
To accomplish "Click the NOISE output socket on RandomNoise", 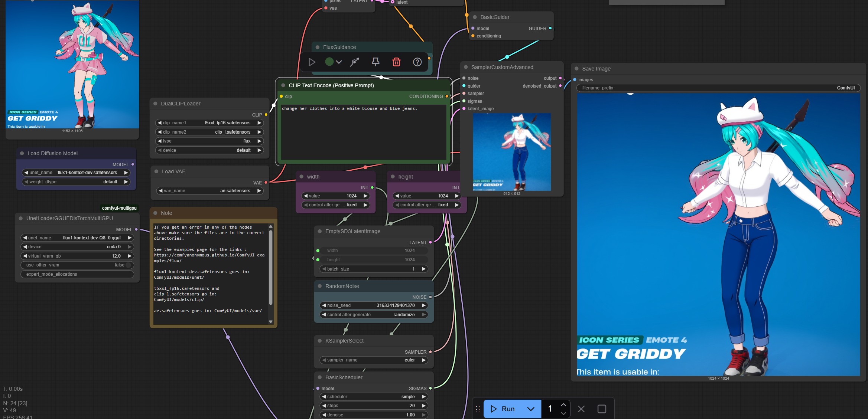I will 430,297.
